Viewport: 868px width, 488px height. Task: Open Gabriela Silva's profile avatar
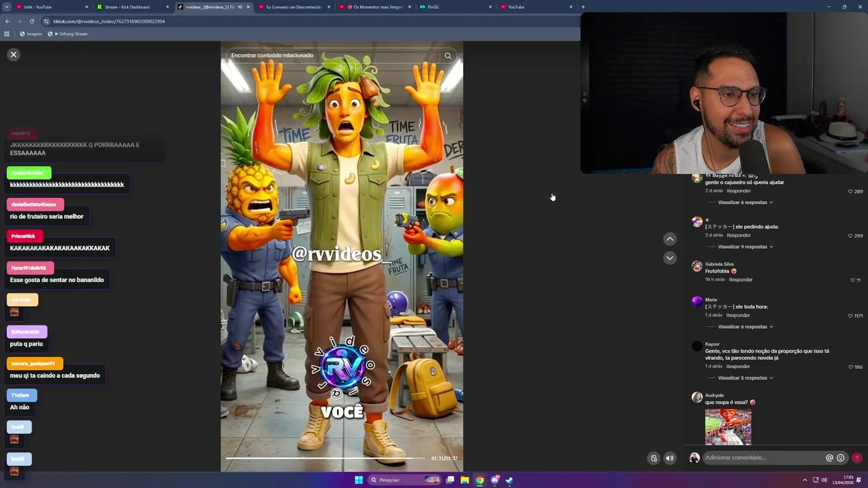(x=696, y=266)
